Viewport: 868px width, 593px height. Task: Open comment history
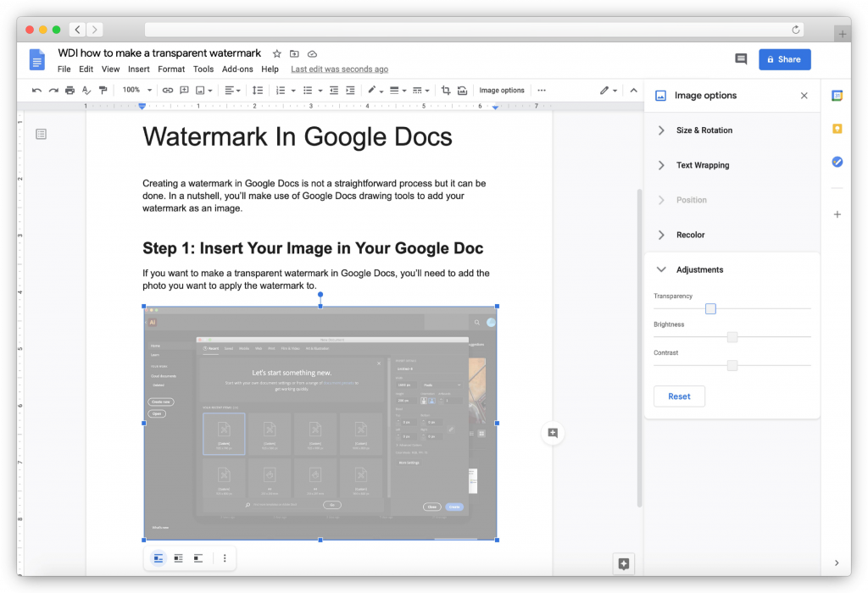[740, 59]
